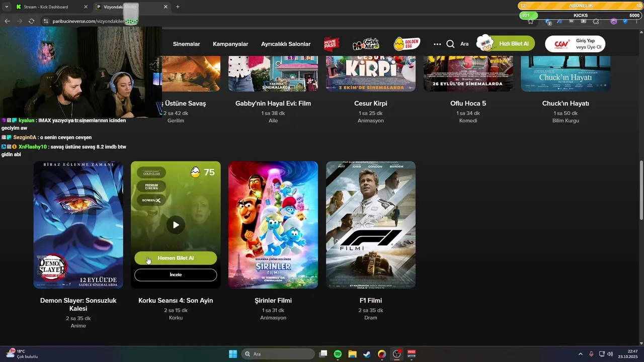Click Giriş Yap veya Üye Ol

coord(575,44)
